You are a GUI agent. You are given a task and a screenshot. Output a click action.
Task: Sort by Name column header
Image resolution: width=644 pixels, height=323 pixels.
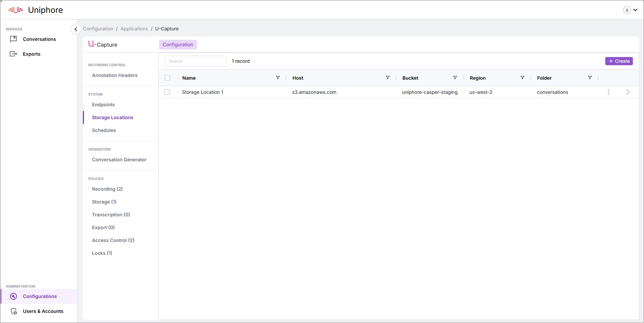pos(189,78)
